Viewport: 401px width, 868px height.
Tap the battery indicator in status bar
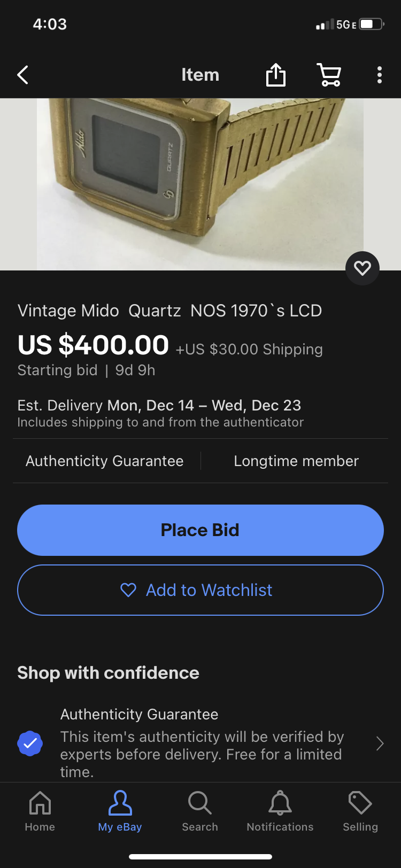coord(372,24)
